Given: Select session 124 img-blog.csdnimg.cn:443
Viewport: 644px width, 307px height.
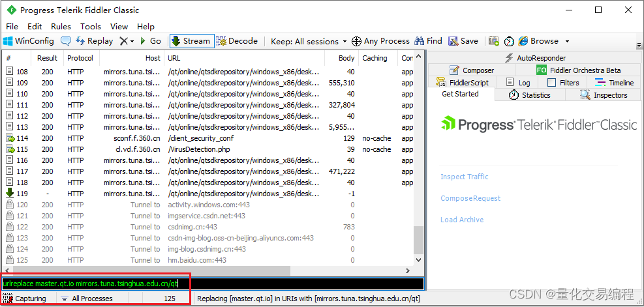Looking at the screenshot, I should 209,249.
